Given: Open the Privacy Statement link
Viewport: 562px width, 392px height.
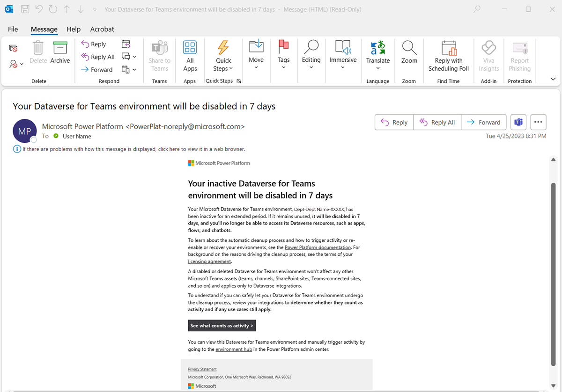Looking at the screenshot, I should click(202, 369).
